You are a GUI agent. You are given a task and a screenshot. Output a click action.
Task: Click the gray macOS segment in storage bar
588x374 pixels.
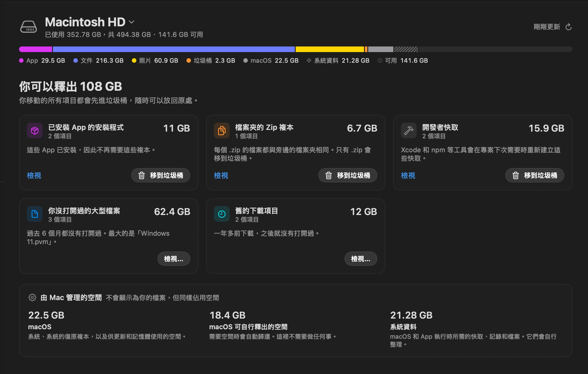point(381,49)
